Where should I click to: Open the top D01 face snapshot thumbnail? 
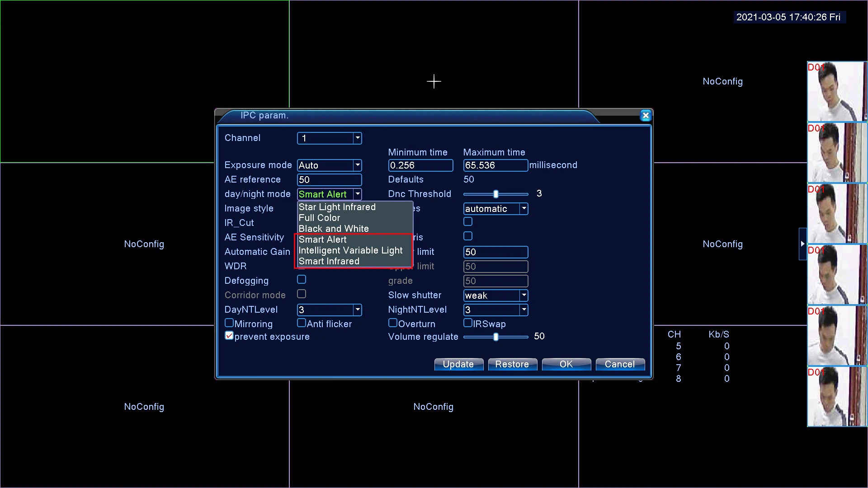[x=837, y=92]
